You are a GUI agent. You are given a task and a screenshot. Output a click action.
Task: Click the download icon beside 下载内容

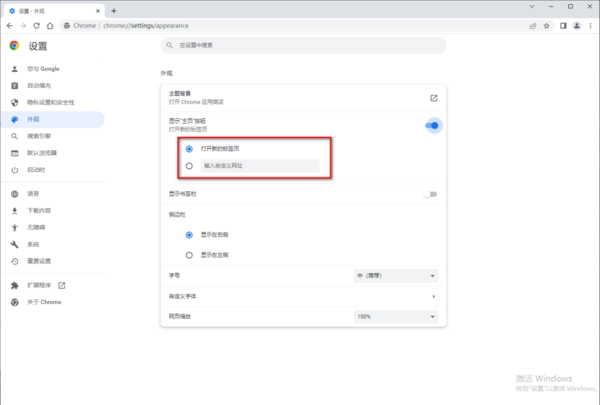coord(15,211)
